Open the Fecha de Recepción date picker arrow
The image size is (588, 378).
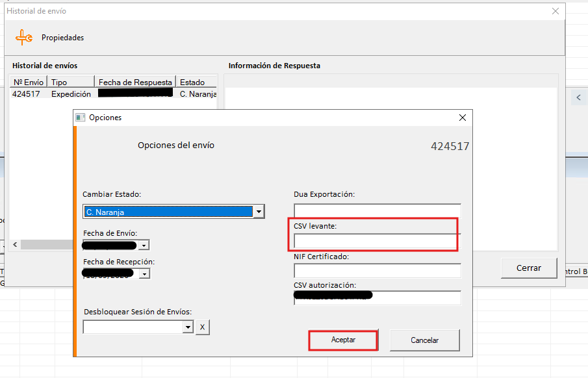(144, 273)
